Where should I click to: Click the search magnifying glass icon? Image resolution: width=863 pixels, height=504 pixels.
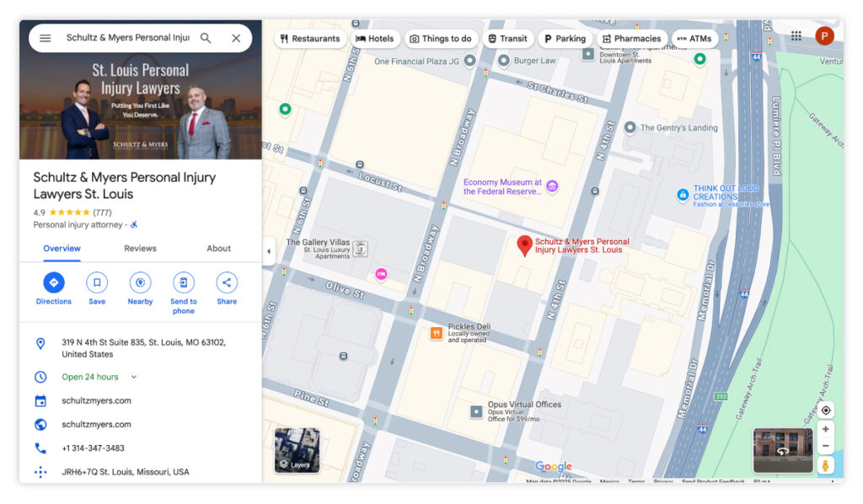pos(205,38)
